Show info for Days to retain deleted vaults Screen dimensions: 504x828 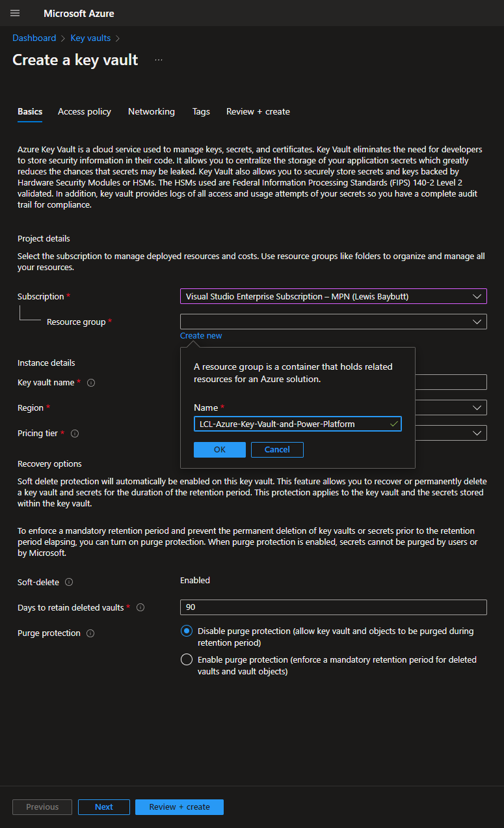point(140,607)
